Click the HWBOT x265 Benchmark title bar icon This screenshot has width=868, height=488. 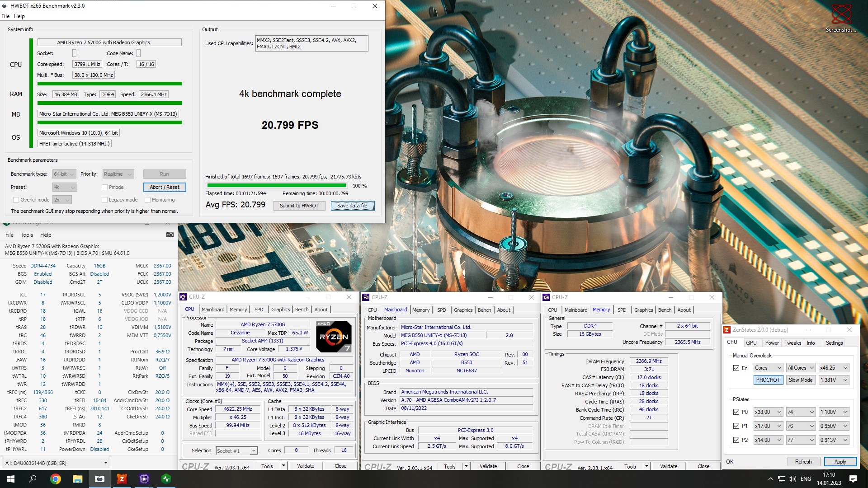click(x=5, y=6)
